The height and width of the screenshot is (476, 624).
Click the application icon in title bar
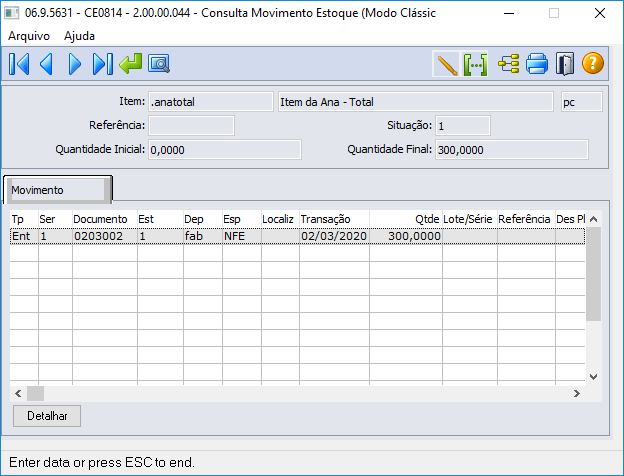click(x=12, y=13)
